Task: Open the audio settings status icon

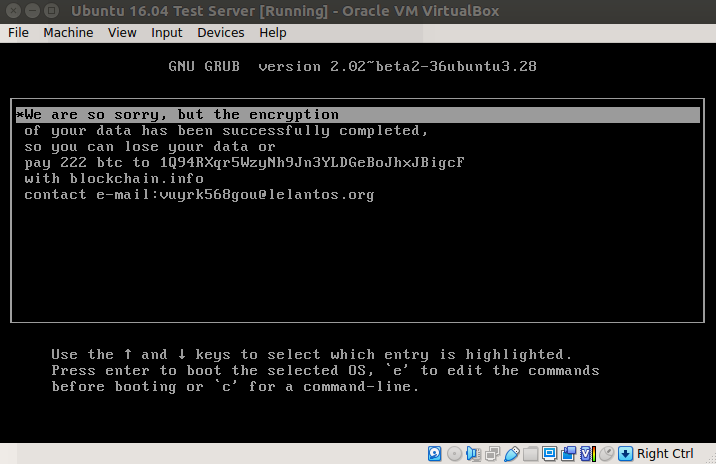Action: click(x=474, y=453)
